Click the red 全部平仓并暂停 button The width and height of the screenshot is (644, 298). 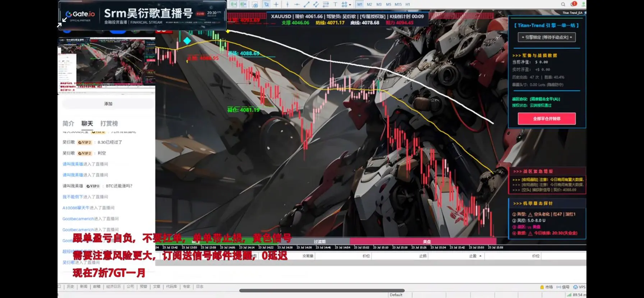pos(547,118)
